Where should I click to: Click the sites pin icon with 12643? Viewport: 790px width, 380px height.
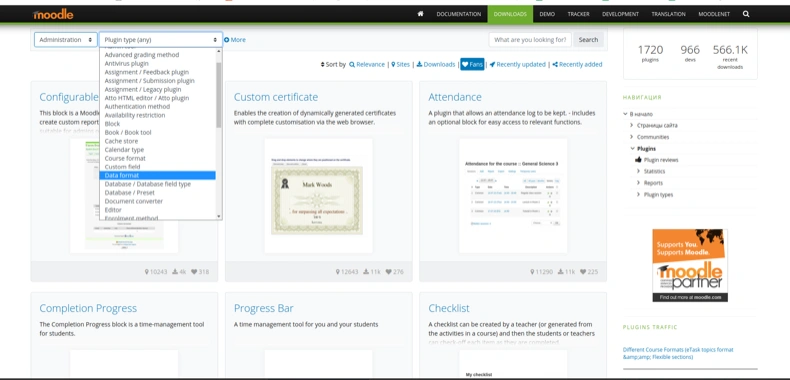[x=338, y=272]
